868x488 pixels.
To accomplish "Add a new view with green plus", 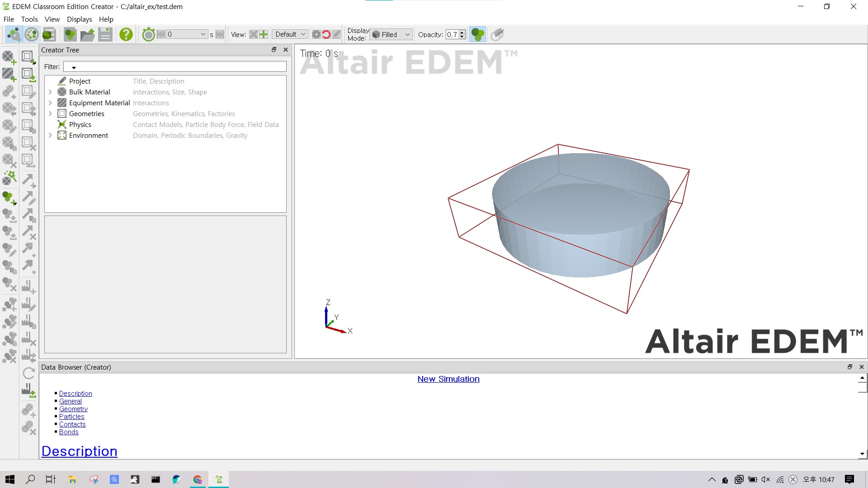I will tap(264, 34).
